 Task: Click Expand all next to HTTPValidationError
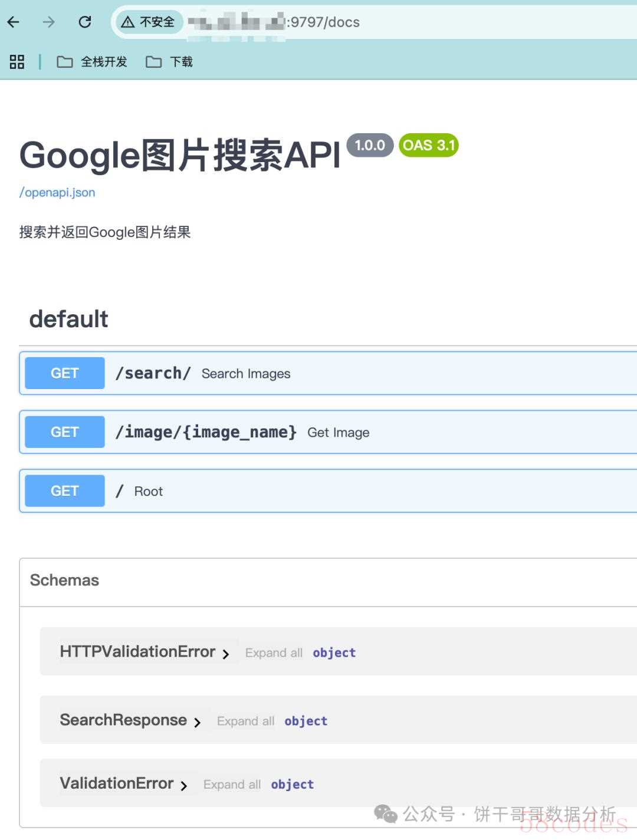pyautogui.click(x=274, y=653)
